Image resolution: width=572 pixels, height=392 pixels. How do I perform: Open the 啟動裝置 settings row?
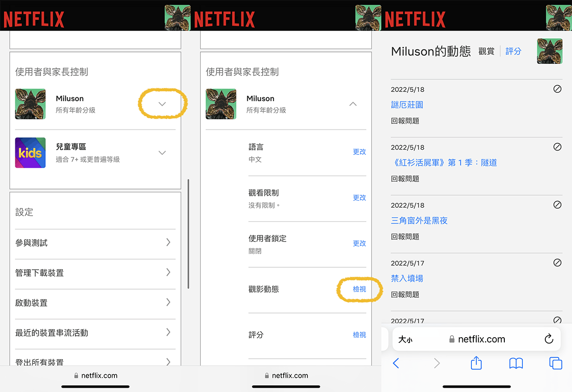[x=95, y=303]
